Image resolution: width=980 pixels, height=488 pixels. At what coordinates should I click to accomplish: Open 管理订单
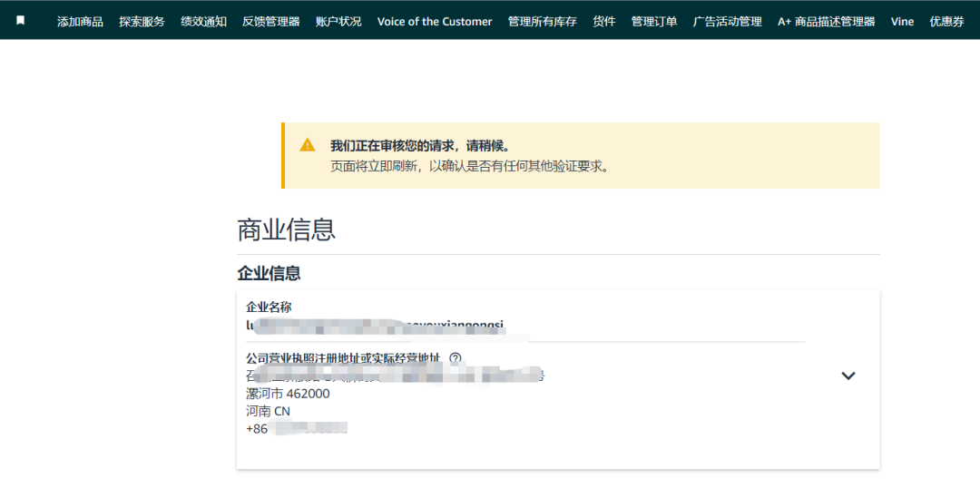(654, 22)
